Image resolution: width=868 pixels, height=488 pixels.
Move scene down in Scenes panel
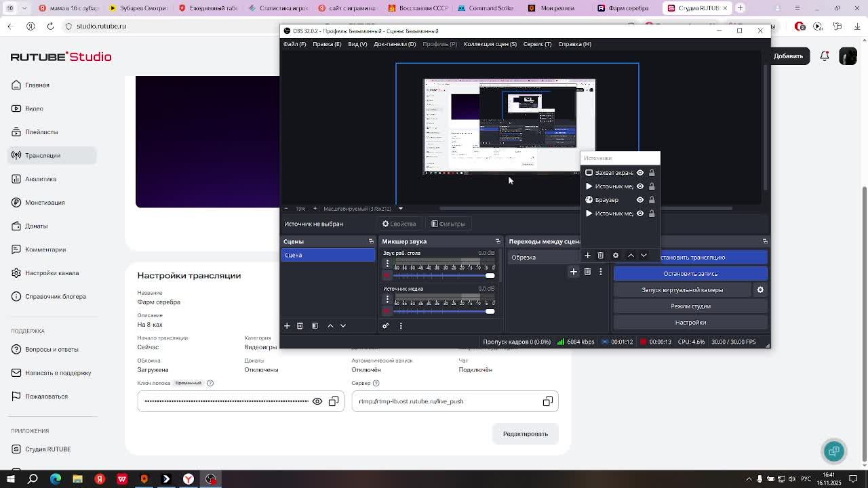pos(343,326)
